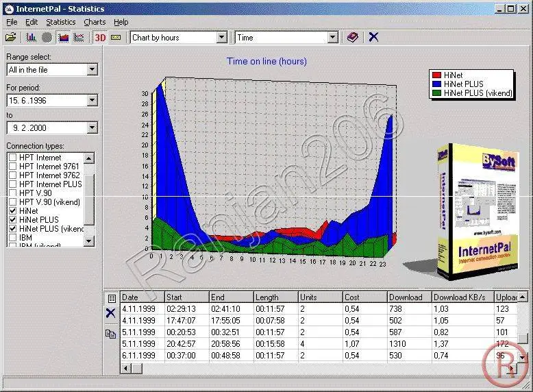Open the 9.2.2000 end date dropdown
The image size is (533, 392).
pyautogui.click(x=92, y=128)
